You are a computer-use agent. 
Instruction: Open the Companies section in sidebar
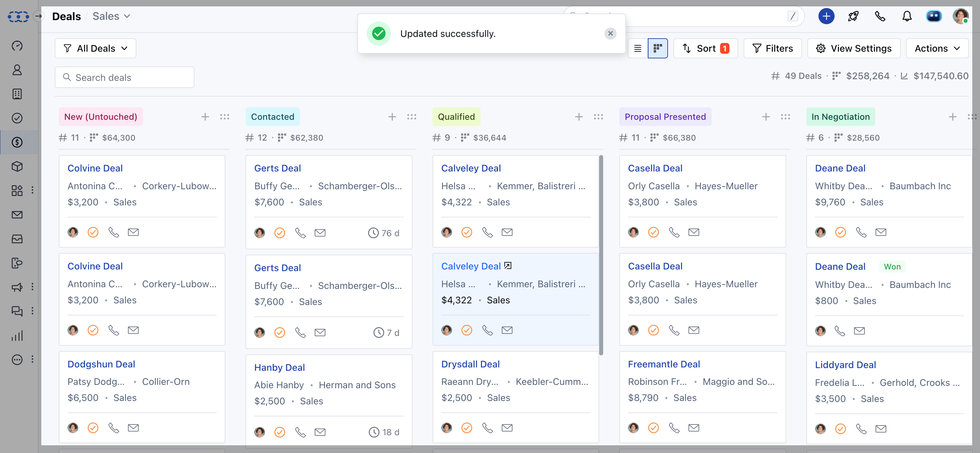click(x=17, y=94)
